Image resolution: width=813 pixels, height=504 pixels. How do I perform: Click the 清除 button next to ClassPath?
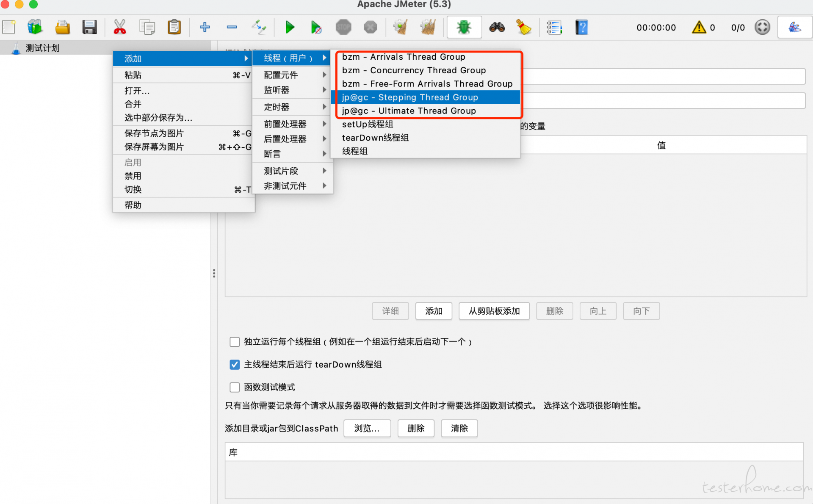pos(459,429)
